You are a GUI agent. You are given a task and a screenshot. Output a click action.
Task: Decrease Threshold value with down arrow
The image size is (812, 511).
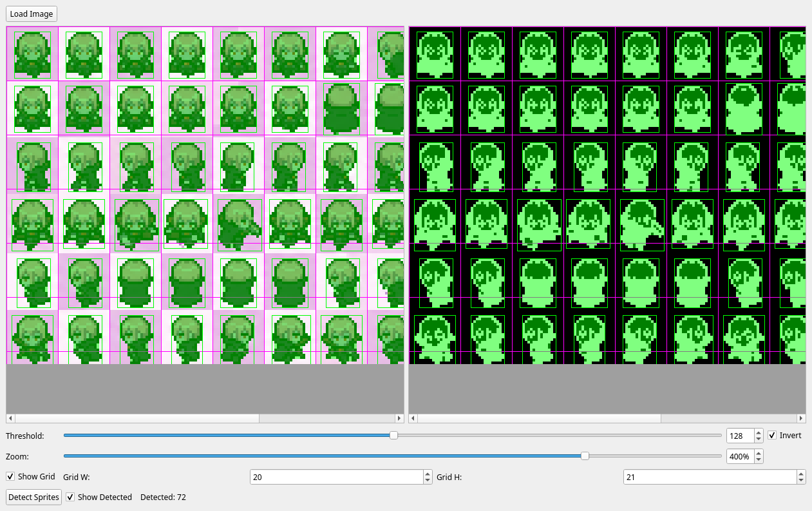[759, 439]
